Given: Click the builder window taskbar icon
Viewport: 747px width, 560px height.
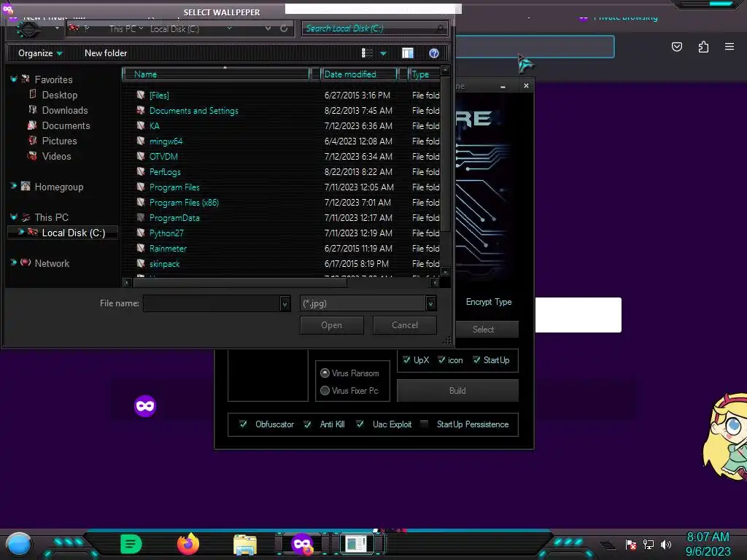Looking at the screenshot, I should pos(355,544).
